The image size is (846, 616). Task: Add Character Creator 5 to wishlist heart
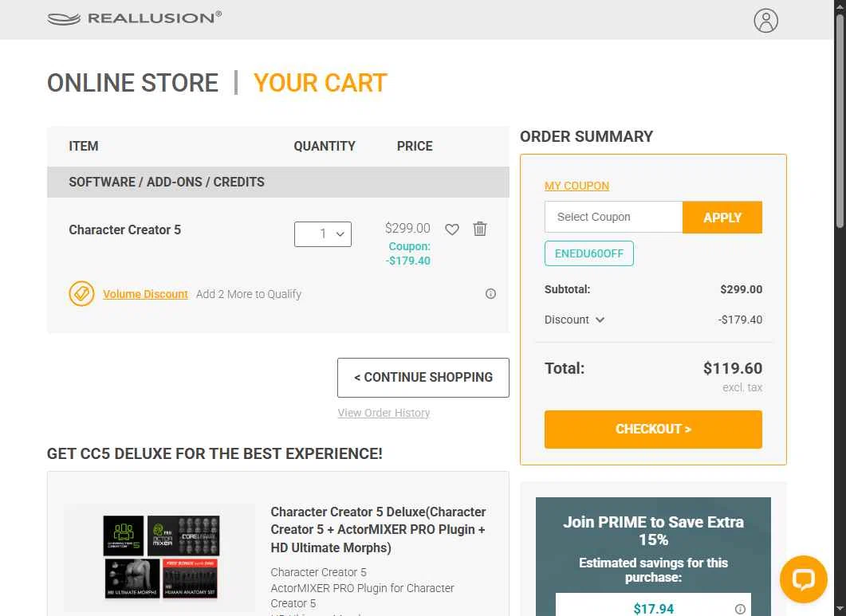click(452, 230)
